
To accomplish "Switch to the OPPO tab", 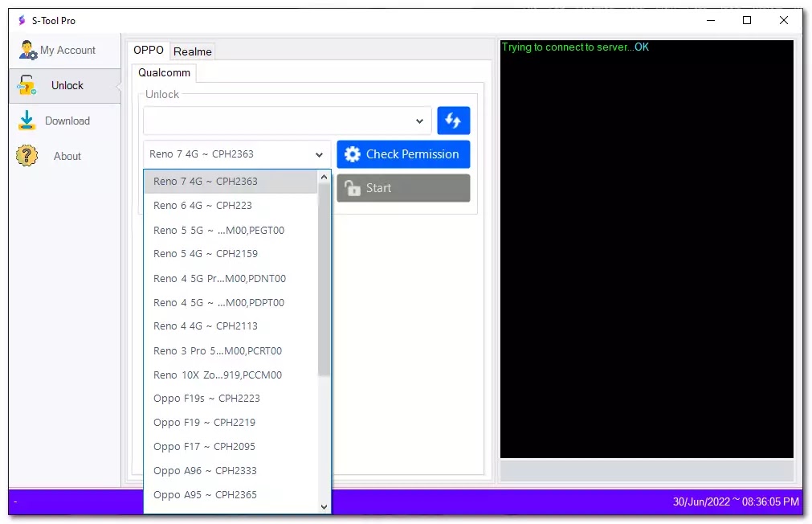I will pos(148,51).
